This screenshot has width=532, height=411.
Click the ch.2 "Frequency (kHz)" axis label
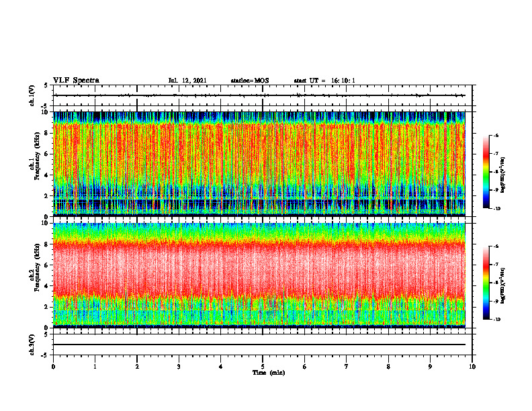[x=37, y=267]
